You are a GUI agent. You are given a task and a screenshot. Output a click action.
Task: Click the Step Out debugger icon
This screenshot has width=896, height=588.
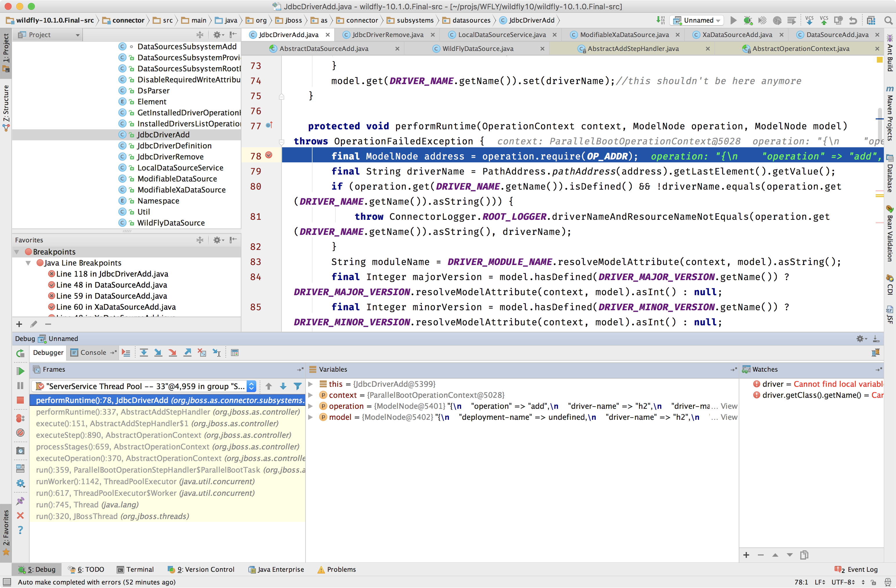coord(187,353)
